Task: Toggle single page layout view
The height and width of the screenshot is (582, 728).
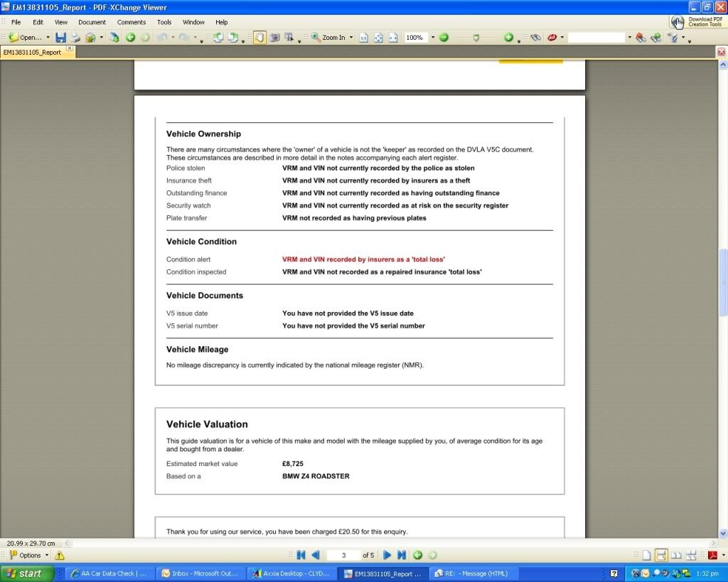Action: pos(646,555)
